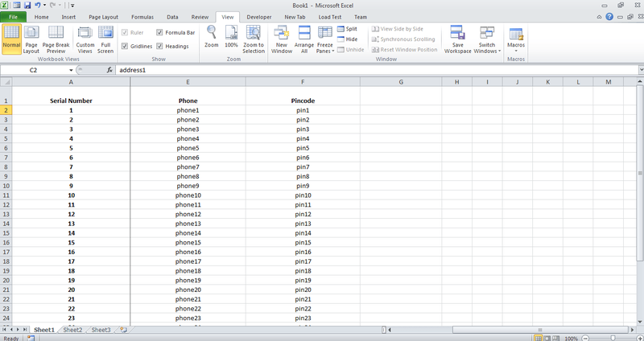Minimize the ribbon with caret icon
This screenshot has height=341, width=644.
point(599,17)
